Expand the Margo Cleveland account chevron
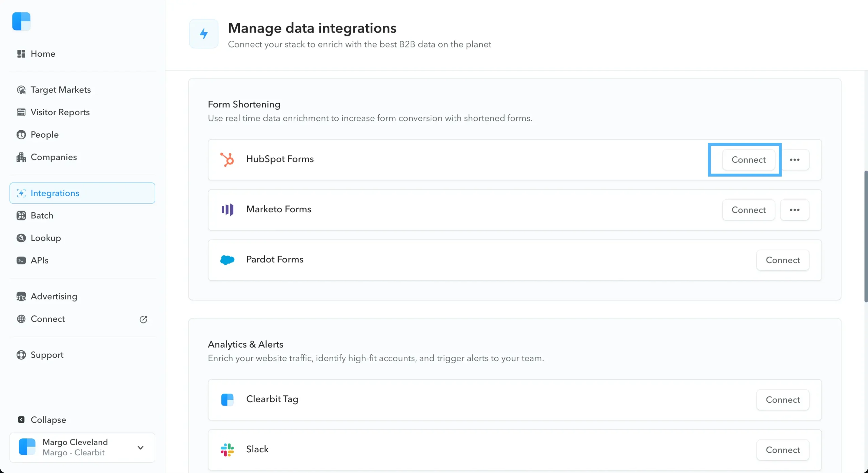Image resolution: width=868 pixels, height=473 pixels. point(140,447)
